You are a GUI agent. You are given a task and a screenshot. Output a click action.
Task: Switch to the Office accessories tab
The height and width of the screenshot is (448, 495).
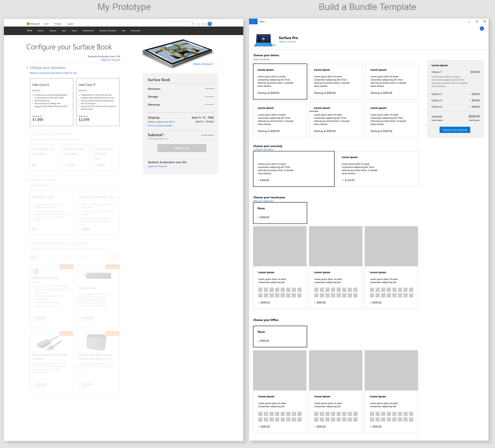click(x=51, y=256)
